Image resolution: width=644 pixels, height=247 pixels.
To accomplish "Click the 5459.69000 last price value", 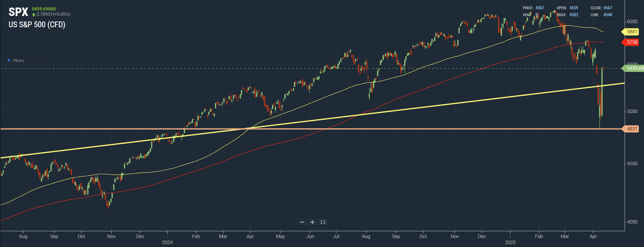I will point(44,9).
